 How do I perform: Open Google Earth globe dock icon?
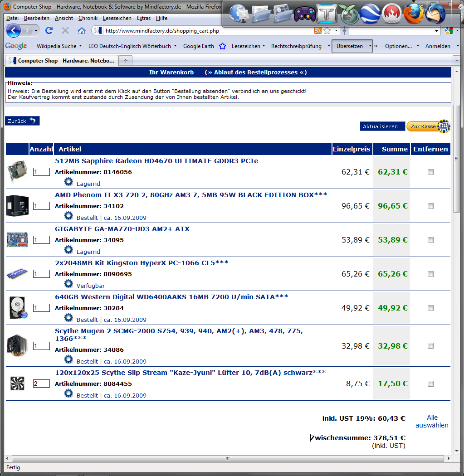pos(370,14)
